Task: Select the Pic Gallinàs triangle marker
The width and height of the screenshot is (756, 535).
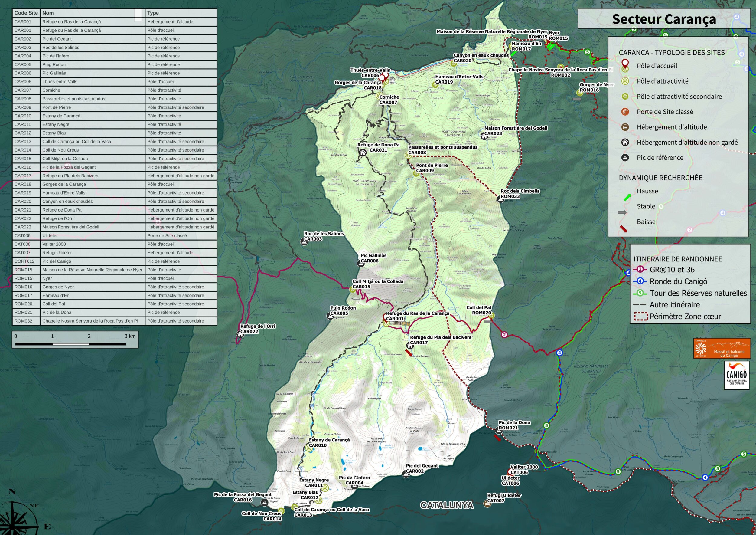Action: [360, 263]
